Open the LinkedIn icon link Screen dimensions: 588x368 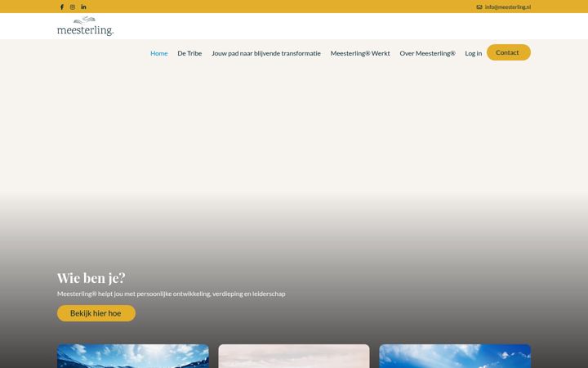tap(83, 7)
